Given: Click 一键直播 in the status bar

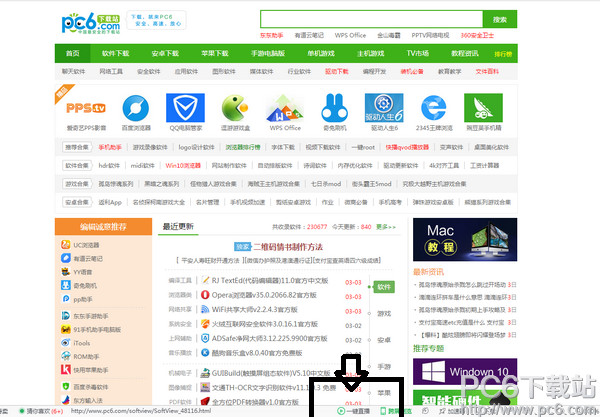Looking at the screenshot, I should 354,411.
